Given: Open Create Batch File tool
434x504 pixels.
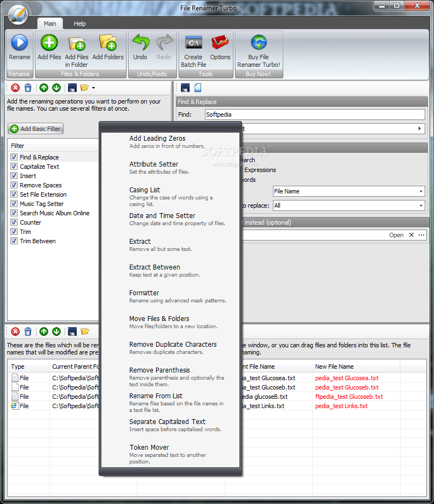Looking at the screenshot, I should tap(193, 43).
